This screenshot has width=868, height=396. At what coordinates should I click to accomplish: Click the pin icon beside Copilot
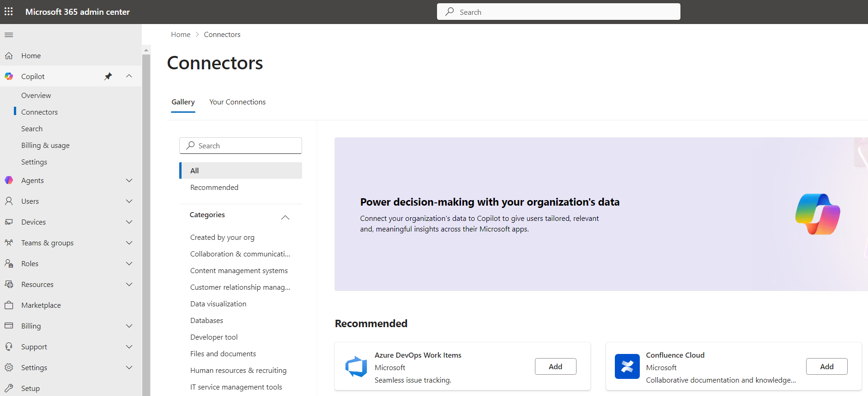click(x=108, y=76)
